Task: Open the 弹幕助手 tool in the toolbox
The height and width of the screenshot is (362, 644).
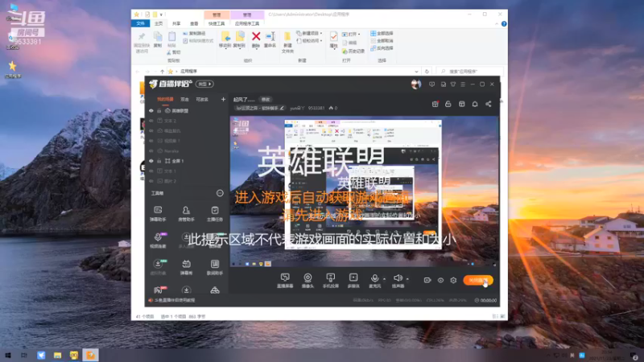Action: tap(158, 214)
